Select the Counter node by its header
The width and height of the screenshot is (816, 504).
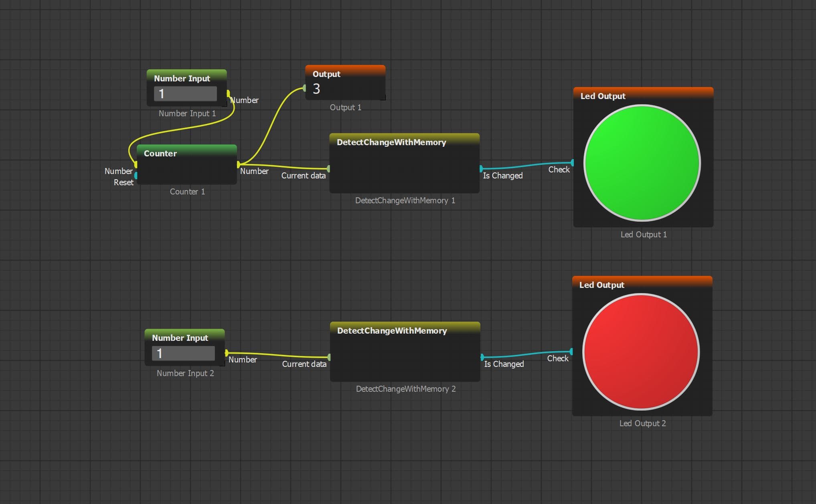point(186,153)
